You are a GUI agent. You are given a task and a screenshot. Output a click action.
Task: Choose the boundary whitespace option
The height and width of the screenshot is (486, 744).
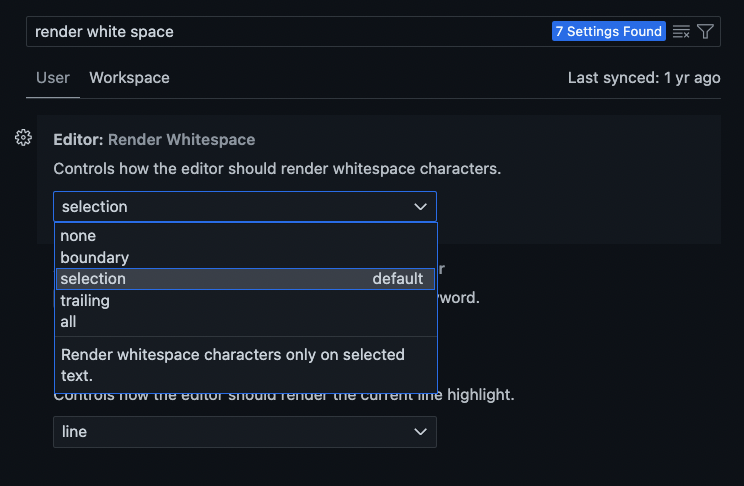pyautogui.click(x=94, y=257)
